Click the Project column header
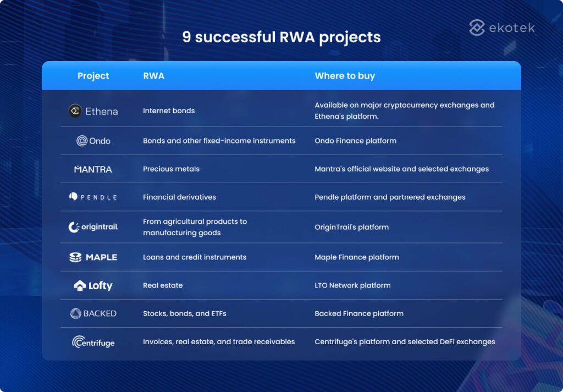Screen dimensions: 563x392 pyautogui.click(x=93, y=75)
